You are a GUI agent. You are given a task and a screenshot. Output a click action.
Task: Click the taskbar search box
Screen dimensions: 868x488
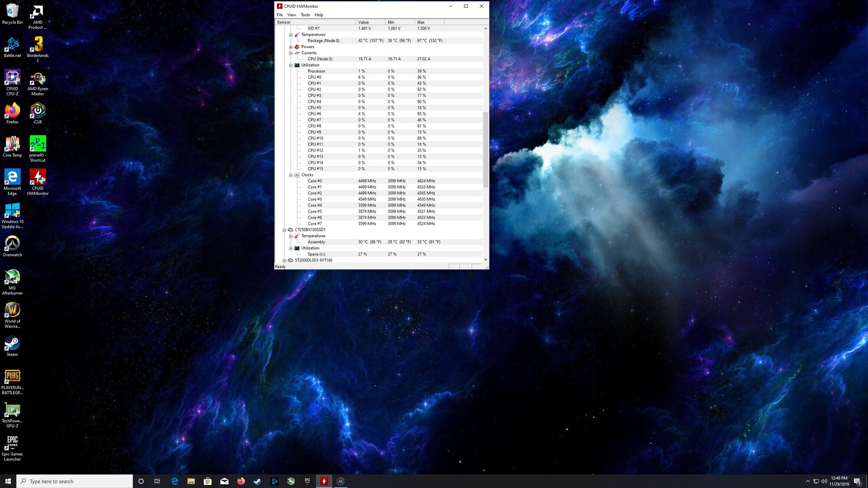coord(75,481)
